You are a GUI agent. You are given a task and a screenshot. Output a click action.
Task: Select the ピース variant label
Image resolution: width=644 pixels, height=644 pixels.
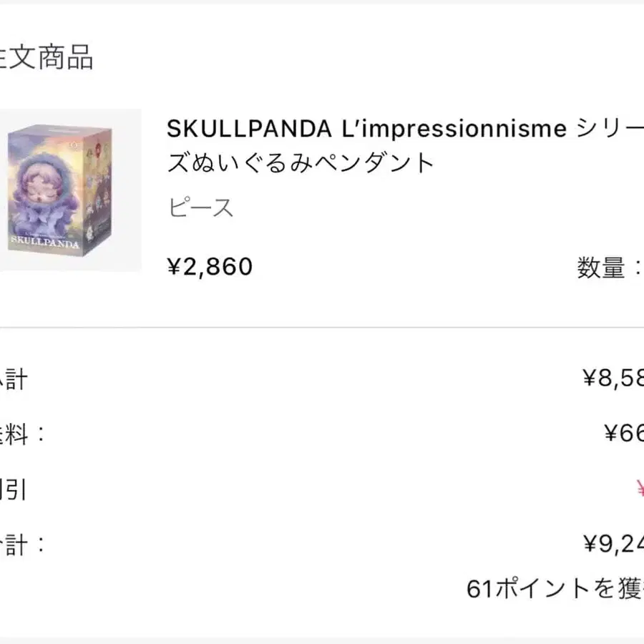pyautogui.click(x=202, y=208)
